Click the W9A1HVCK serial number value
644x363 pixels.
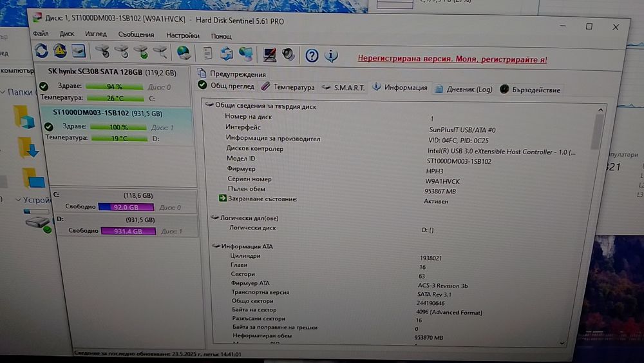[x=443, y=181]
